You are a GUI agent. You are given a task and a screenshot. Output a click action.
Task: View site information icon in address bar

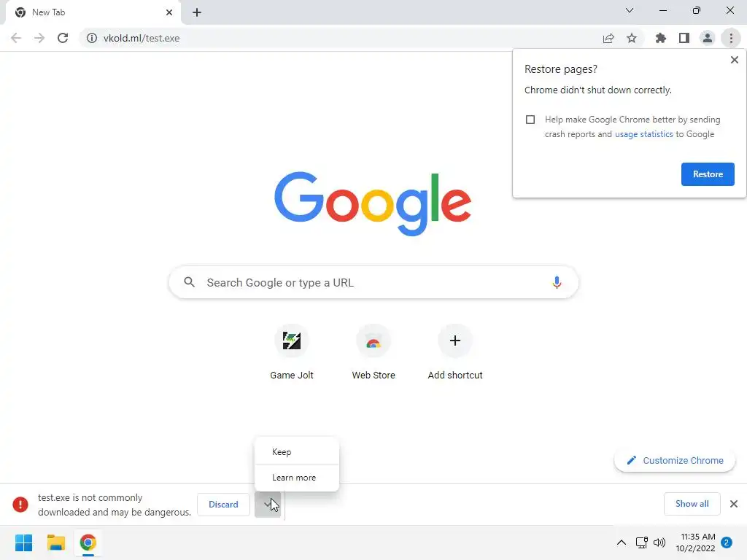click(x=92, y=38)
